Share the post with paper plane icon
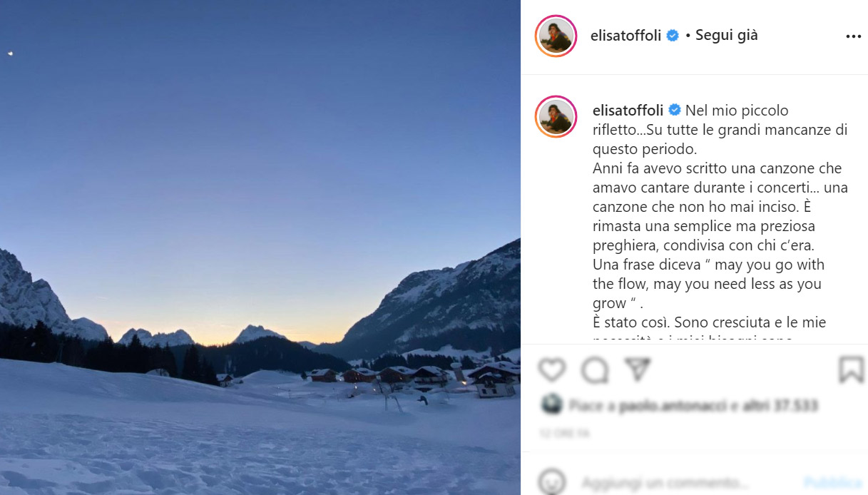Image resolution: width=868 pixels, height=495 pixels. click(x=637, y=369)
